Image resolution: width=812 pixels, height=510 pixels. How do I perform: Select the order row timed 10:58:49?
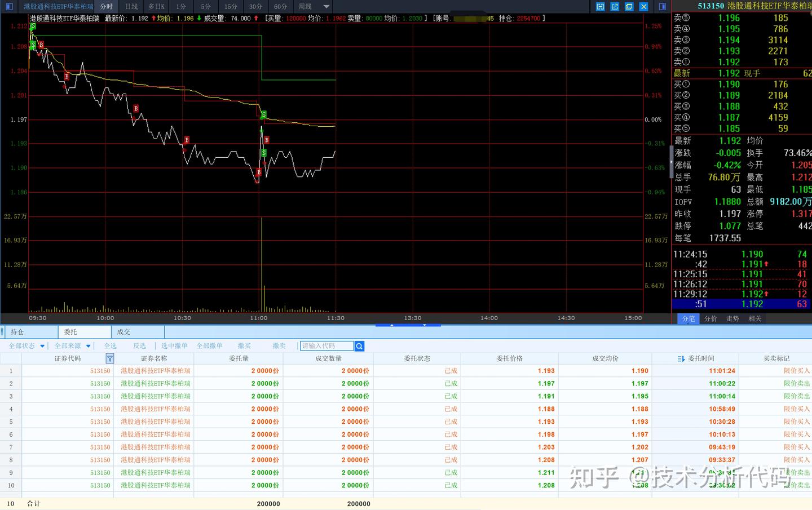pyautogui.click(x=406, y=409)
